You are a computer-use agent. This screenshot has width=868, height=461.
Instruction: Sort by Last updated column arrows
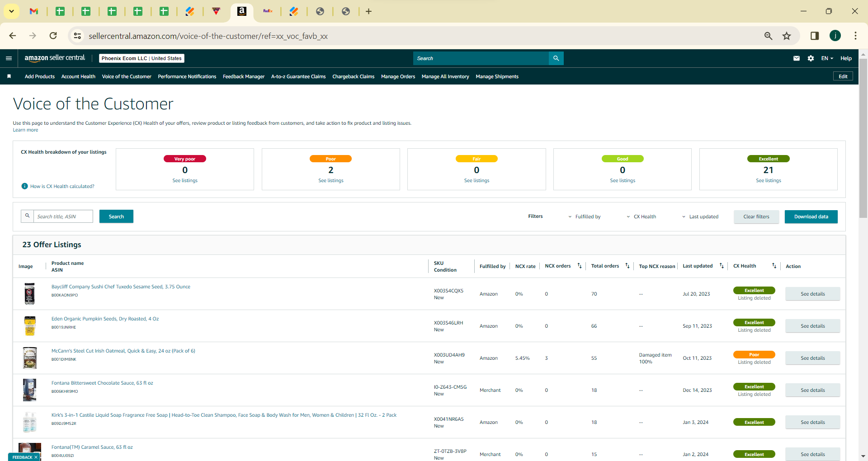point(722,266)
